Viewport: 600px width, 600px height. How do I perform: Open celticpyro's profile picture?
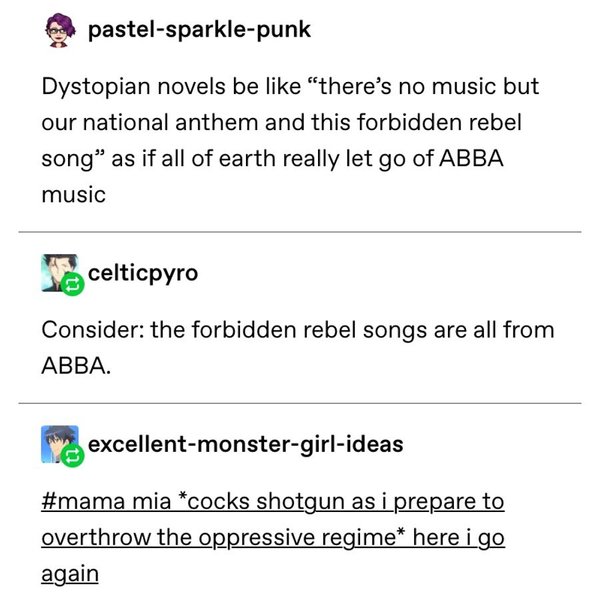(57, 270)
